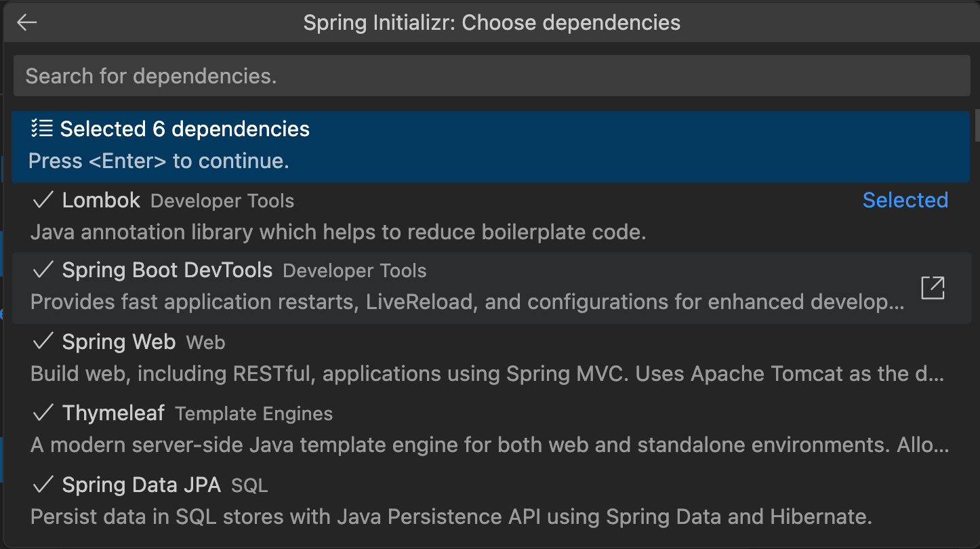Open Spring Boot DevTools external link icon
Image resolution: width=980 pixels, height=549 pixels.
[x=933, y=288]
